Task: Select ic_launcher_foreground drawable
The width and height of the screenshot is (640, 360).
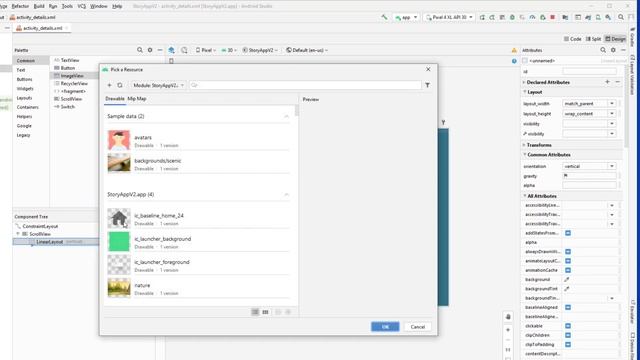Action: pos(198,265)
